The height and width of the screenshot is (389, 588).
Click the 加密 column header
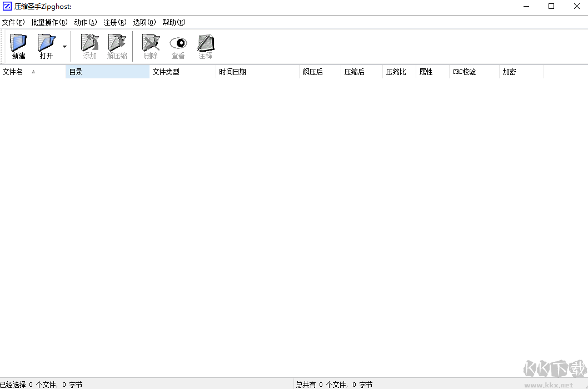(x=509, y=72)
